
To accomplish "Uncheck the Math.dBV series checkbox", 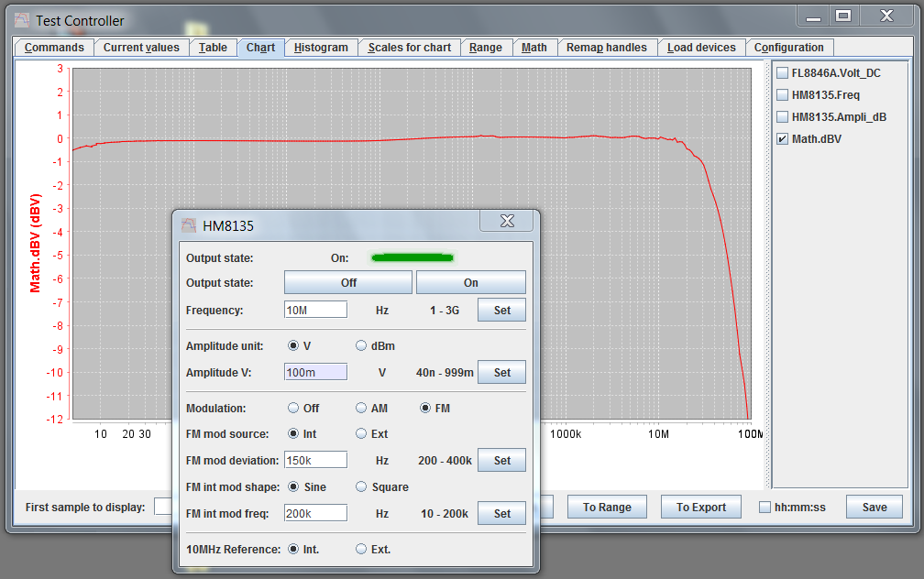I will coord(782,139).
